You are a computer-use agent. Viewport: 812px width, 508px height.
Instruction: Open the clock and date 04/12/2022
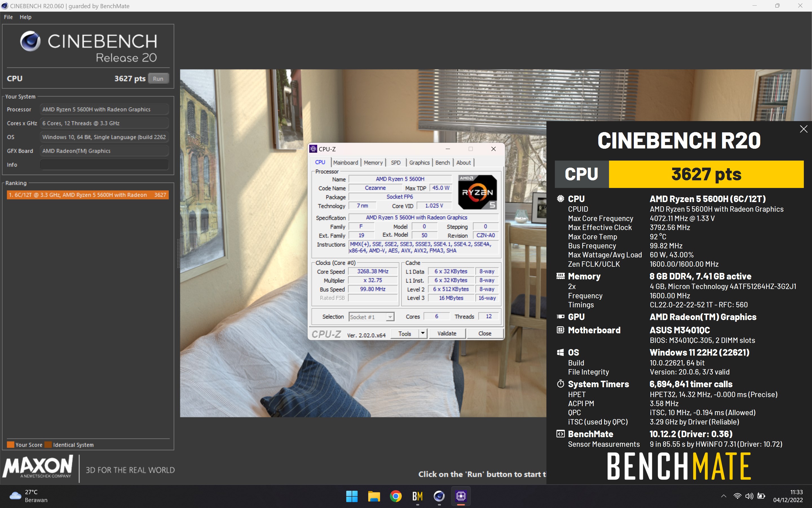(x=787, y=496)
